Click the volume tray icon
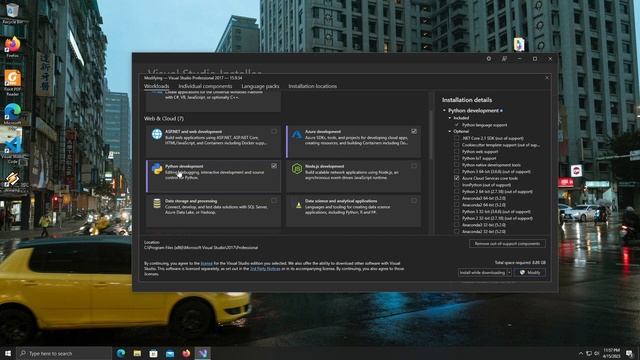 point(597,353)
